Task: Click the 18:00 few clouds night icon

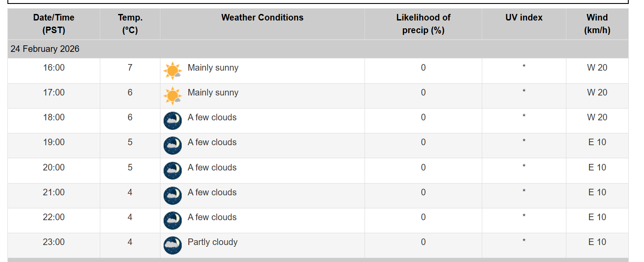Action: [x=173, y=121]
